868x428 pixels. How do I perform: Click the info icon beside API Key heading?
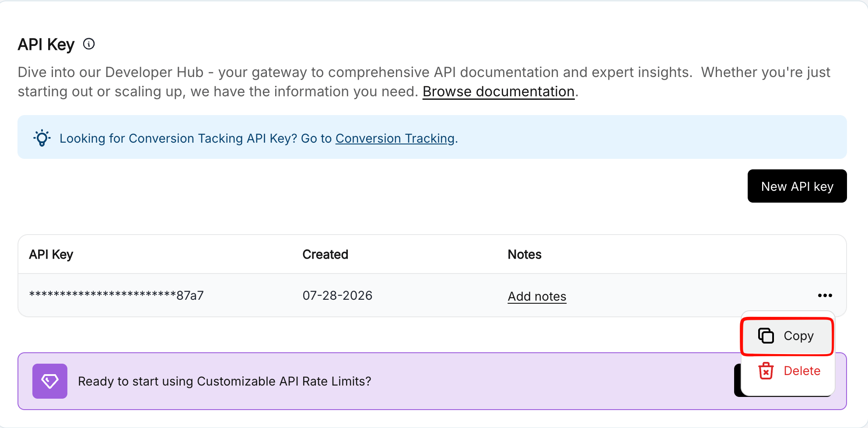[x=89, y=44]
